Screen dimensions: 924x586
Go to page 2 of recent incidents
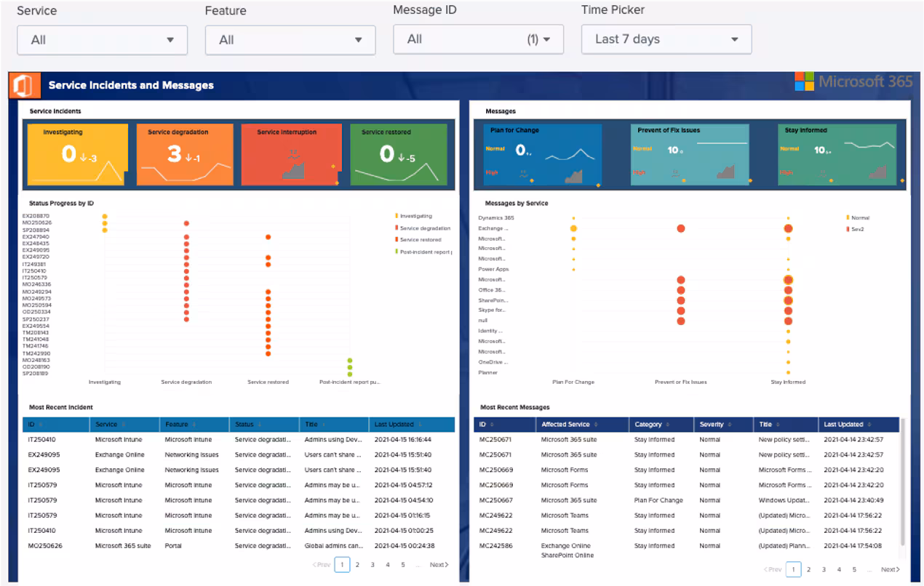point(357,564)
